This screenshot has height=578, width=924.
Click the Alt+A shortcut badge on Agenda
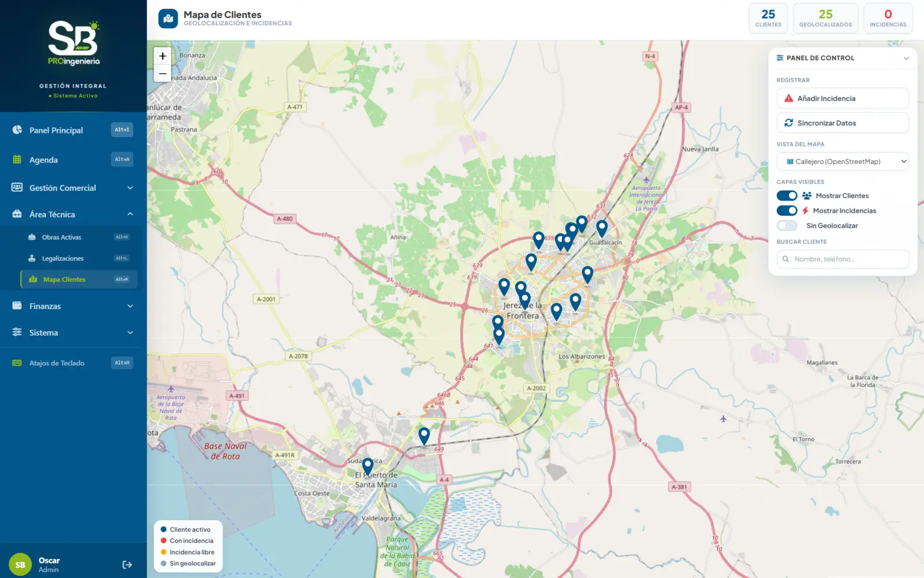click(x=122, y=159)
